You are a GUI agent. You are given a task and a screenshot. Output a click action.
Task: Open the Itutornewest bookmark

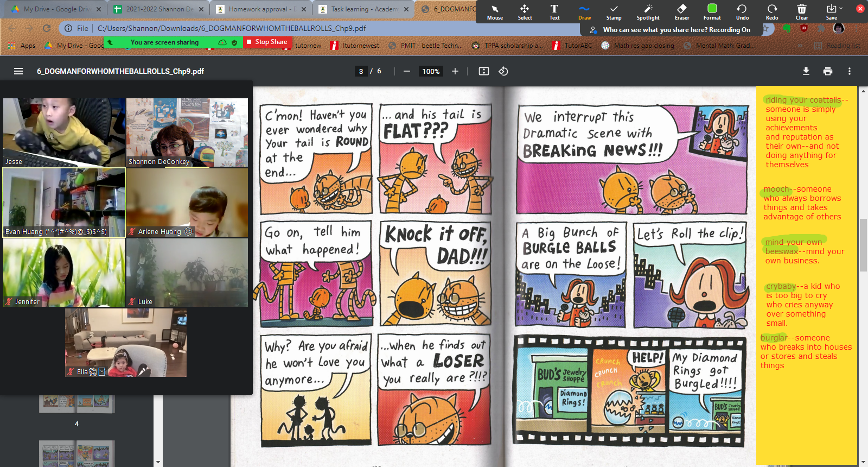[355, 46]
